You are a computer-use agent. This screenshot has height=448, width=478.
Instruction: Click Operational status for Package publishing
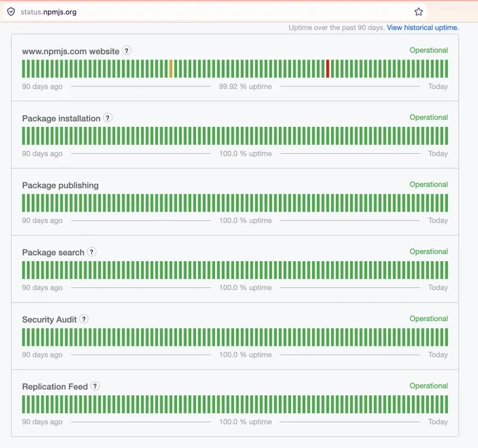tap(429, 184)
